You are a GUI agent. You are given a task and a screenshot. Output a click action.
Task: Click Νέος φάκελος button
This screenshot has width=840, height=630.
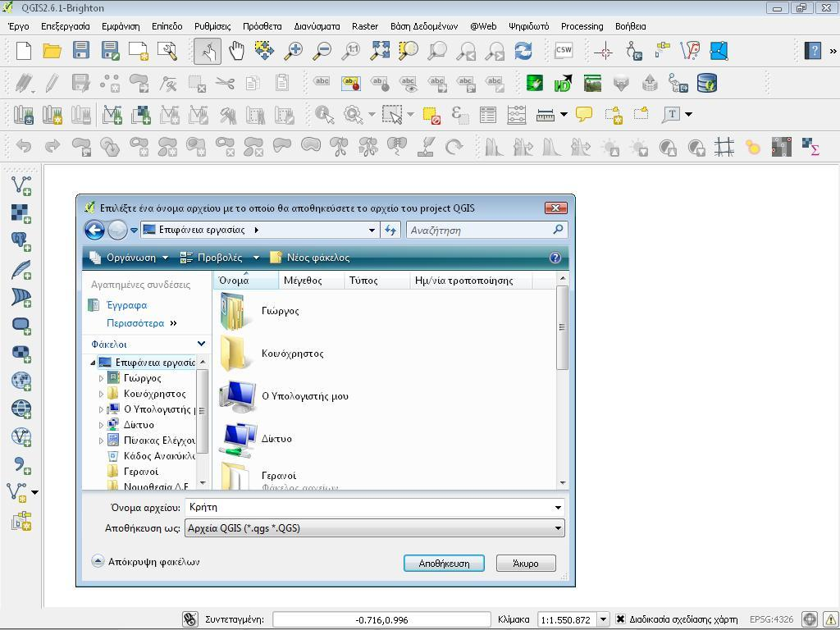point(309,258)
